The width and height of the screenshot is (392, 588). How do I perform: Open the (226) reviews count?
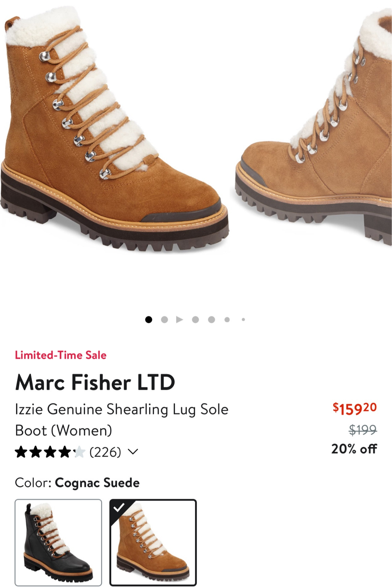point(105,452)
